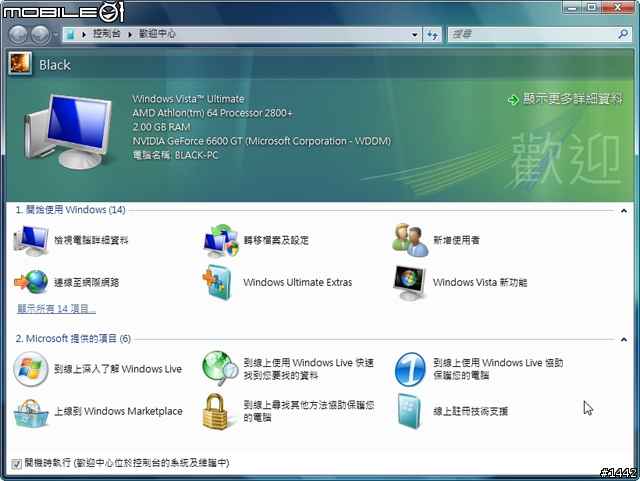Screen dimensions: 640x481
Task: Click 到線上使用 Windows Live 協助保護您的電腦 label
Action: pyautogui.click(x=498, y=369)
